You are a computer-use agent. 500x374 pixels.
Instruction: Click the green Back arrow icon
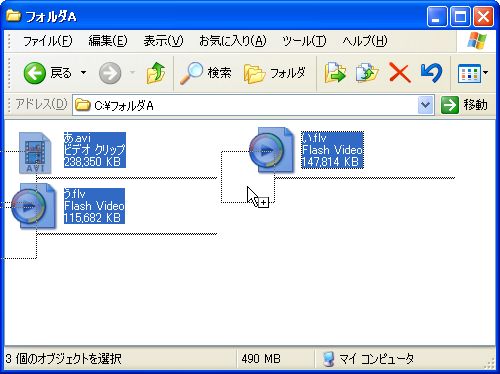click(34, 73)
